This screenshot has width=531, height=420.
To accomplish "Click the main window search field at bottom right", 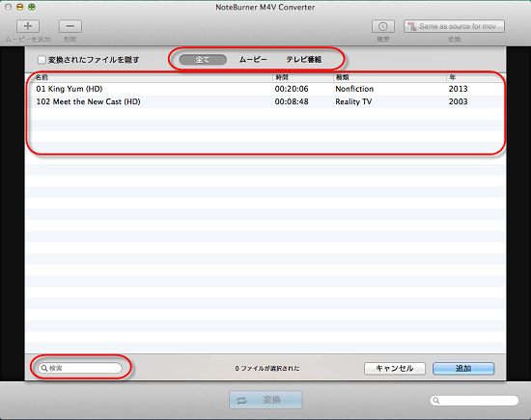I will click(x=474, y=401).
